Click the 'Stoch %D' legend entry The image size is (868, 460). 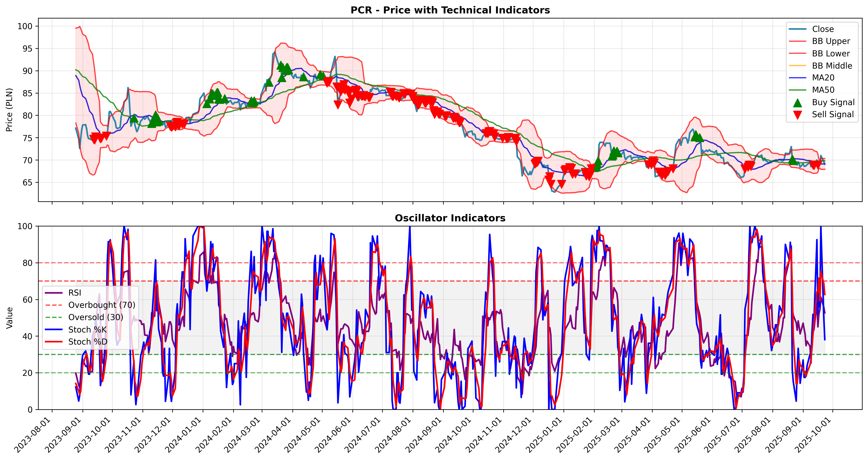click(x=88, y=342)
